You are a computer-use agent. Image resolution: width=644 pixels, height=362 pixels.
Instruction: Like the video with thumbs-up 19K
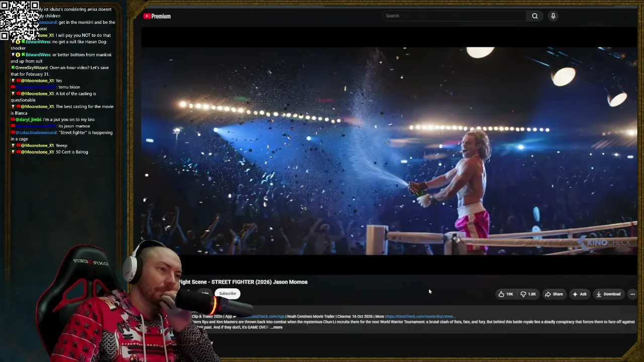506,294
